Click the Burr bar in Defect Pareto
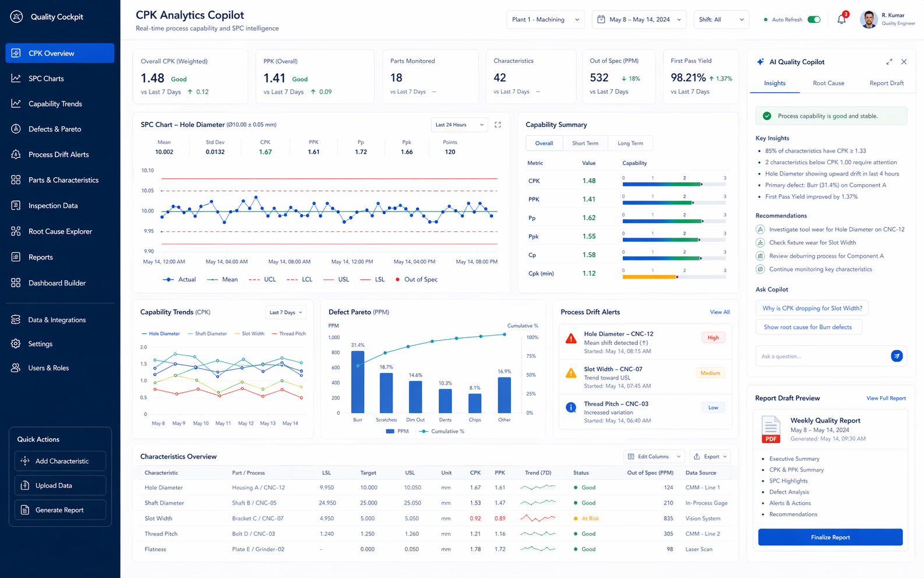The width and height of the screenshot is (924, 578). (x=358, y=382)
